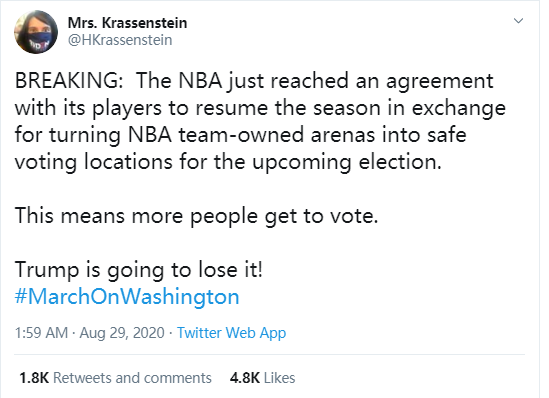Select the 'This means more people get to vote' line
Image resolution: width=549 pixels, height=398 pixels.
(x=196, y=216)
